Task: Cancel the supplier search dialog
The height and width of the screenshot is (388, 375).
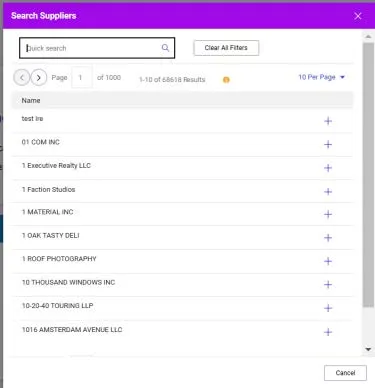Action: [345, 373]
